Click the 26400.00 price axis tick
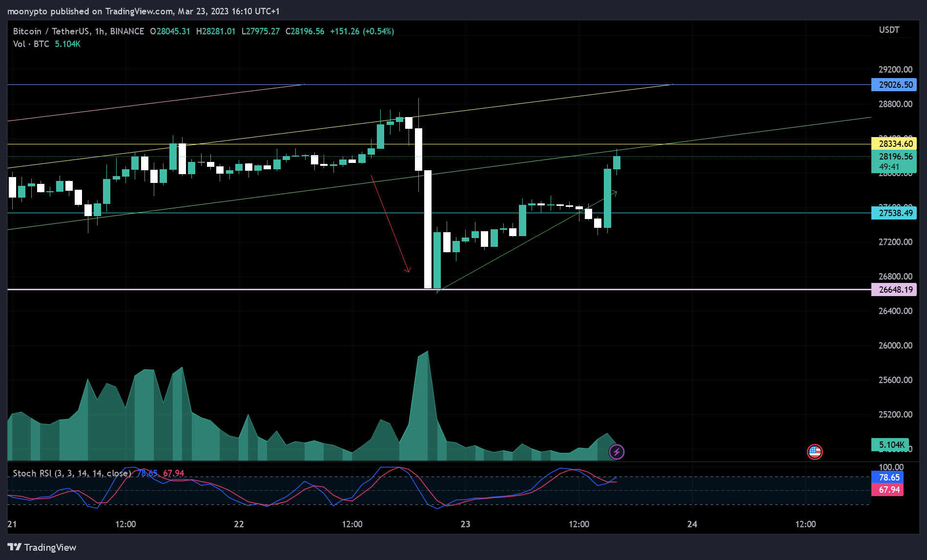927x560 pixels. [895, 311]
